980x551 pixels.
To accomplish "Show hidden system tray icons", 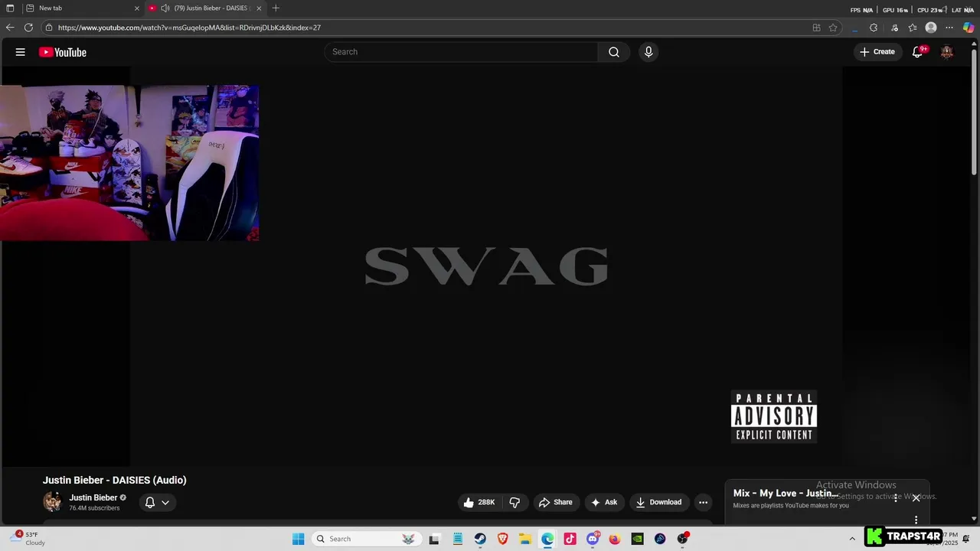I will [x=852, y=539].
